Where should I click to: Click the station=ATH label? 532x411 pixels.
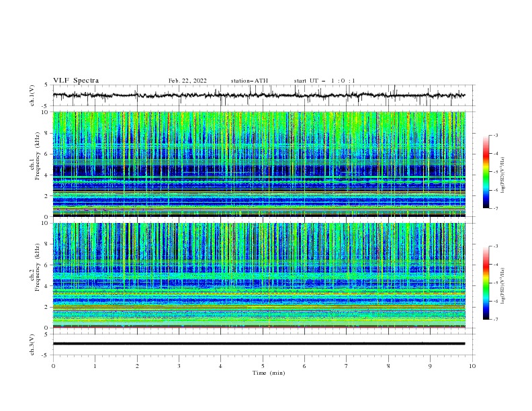tap(249, 81)
